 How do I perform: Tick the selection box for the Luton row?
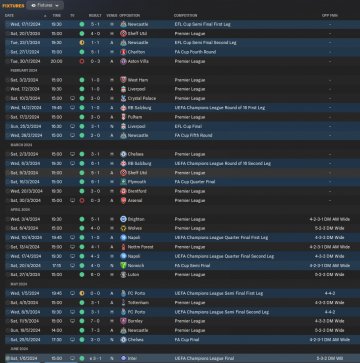(x=7, y=275)
